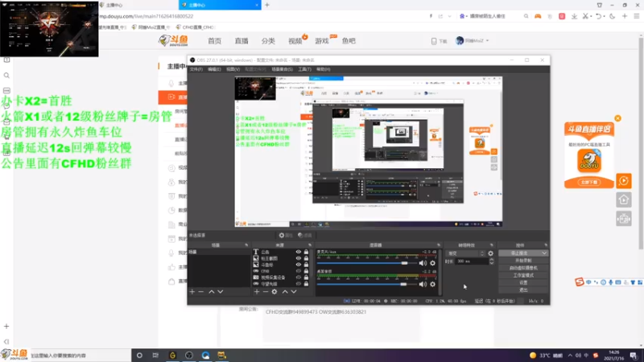Viewport: 644px width, 362px height.
Task: Click 自动虚拟摄像机 button in OBS
Action: [x=522, y=268]
